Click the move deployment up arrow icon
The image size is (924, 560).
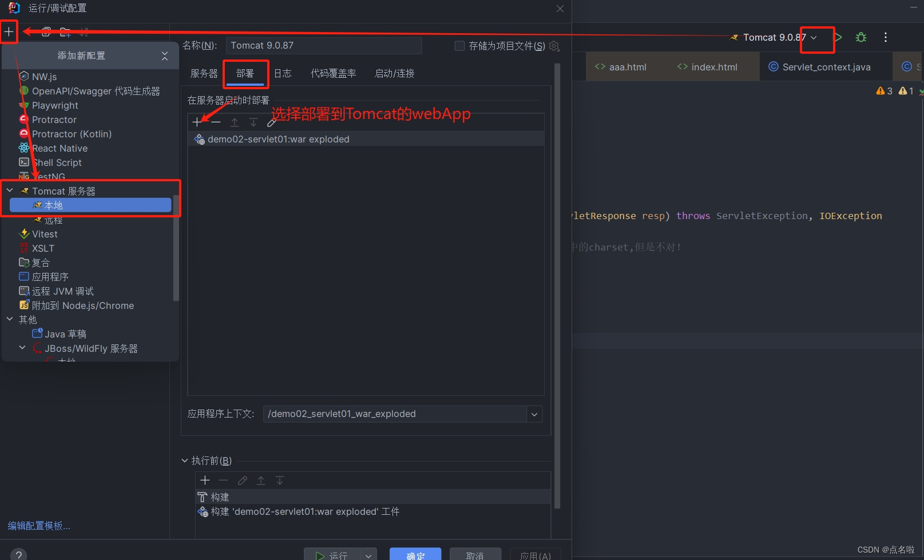point(235,122)
